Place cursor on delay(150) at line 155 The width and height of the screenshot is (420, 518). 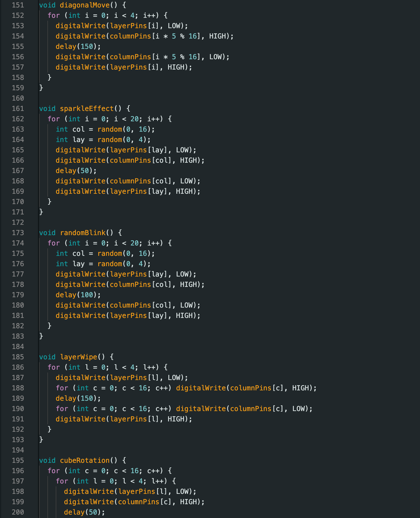click(x=76, y=47)
